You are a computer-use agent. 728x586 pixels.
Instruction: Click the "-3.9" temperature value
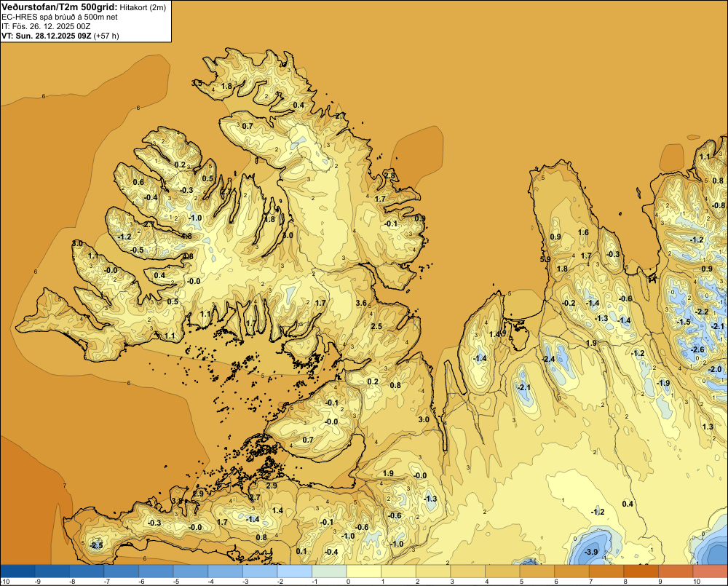pyautogui.click(x=590, y=552)
